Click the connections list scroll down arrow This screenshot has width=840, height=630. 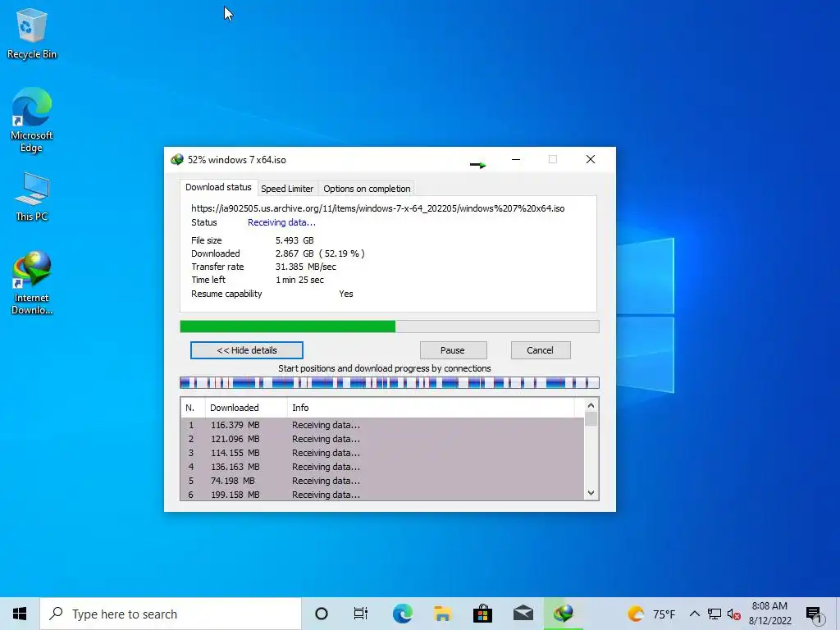tap(591, 493)
